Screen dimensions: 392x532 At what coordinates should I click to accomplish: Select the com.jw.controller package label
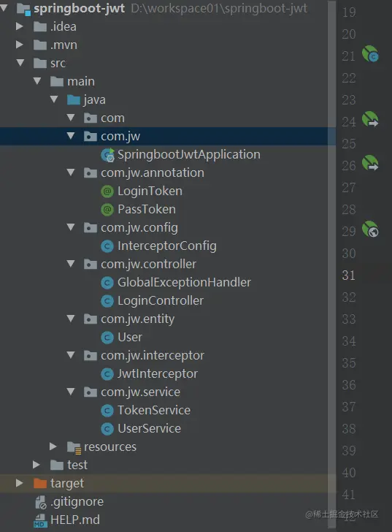pos(148,264)
